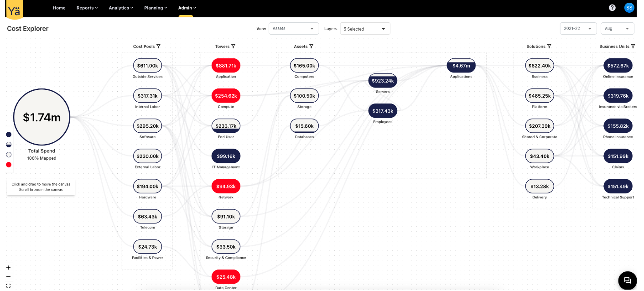644x291 pixels.
Task: Open the View Assets dropdown
Action: [294, 29]
